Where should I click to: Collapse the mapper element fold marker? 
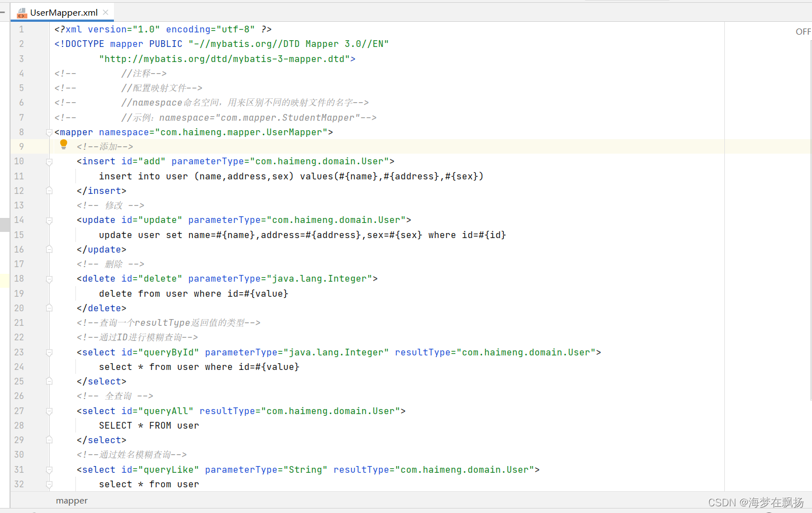[49, 132]
